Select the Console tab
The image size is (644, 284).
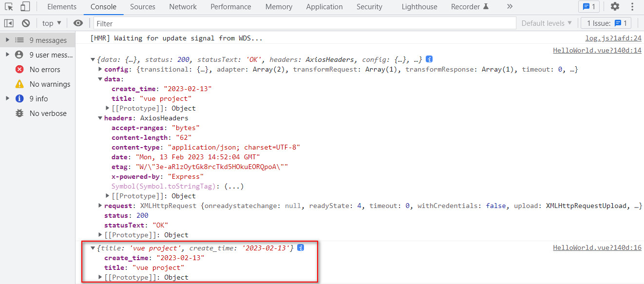[103, 7]
